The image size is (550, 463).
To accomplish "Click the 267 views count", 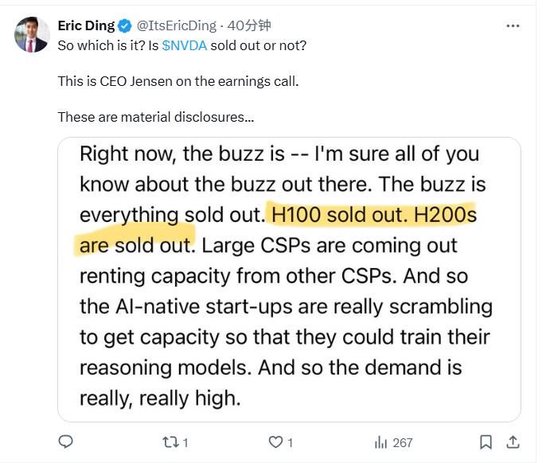I will click(x=403, y=443).
